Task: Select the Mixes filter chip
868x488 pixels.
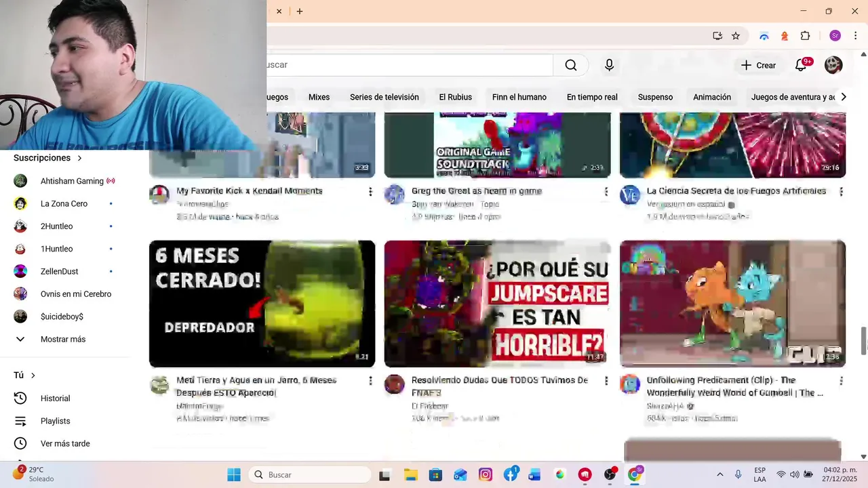Action: (319, 97)
